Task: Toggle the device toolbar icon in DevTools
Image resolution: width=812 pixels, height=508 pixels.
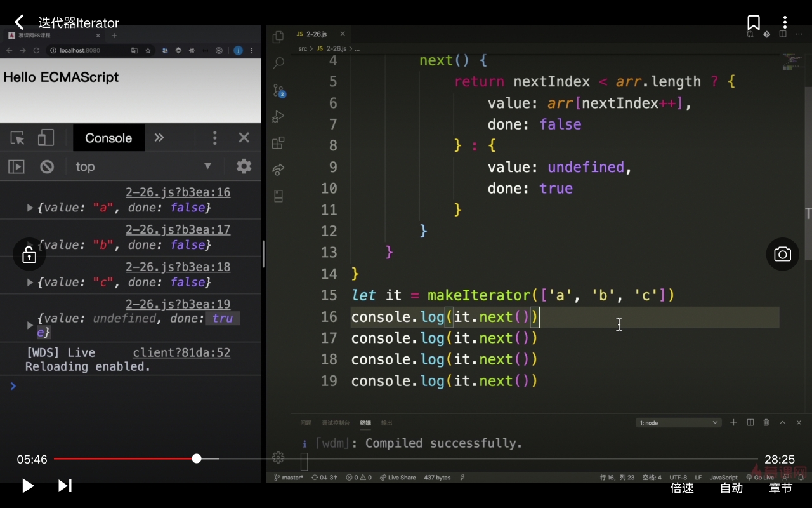Action: click(46, 138)
